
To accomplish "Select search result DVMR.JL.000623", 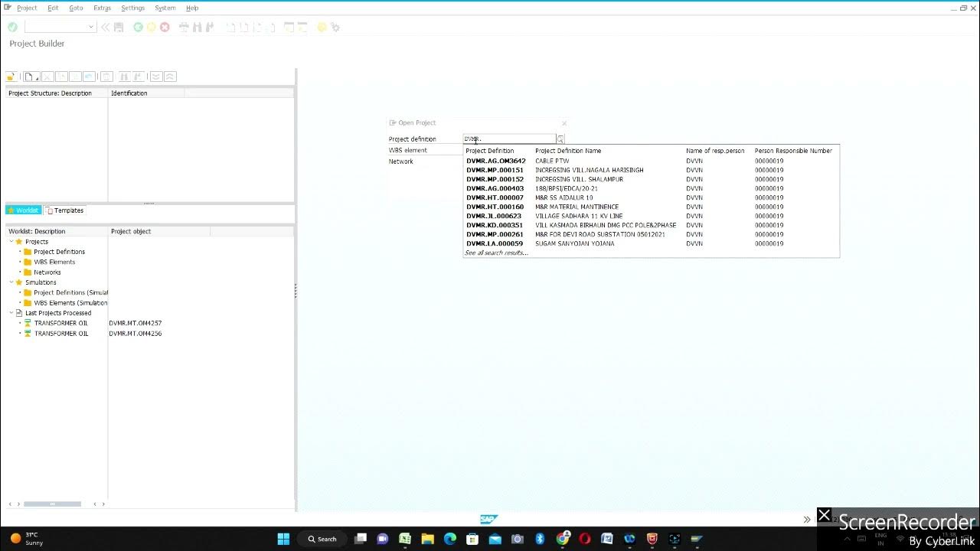I will click(651, 216).
